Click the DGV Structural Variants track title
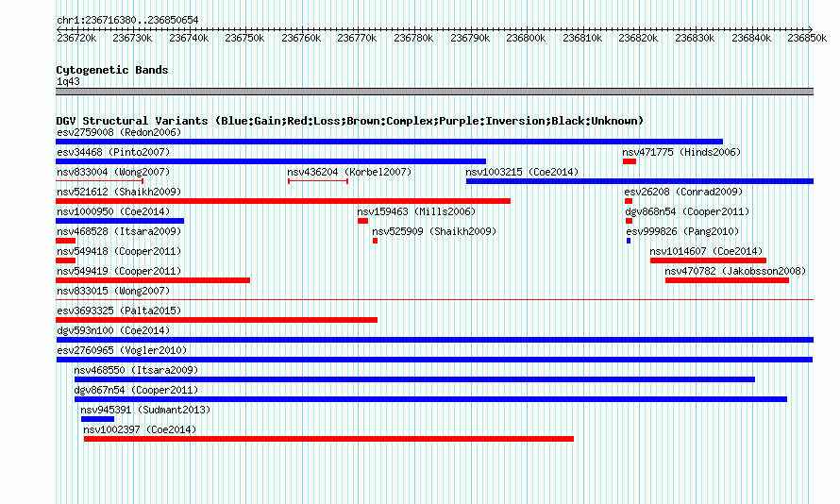 (x=349, y=121)
